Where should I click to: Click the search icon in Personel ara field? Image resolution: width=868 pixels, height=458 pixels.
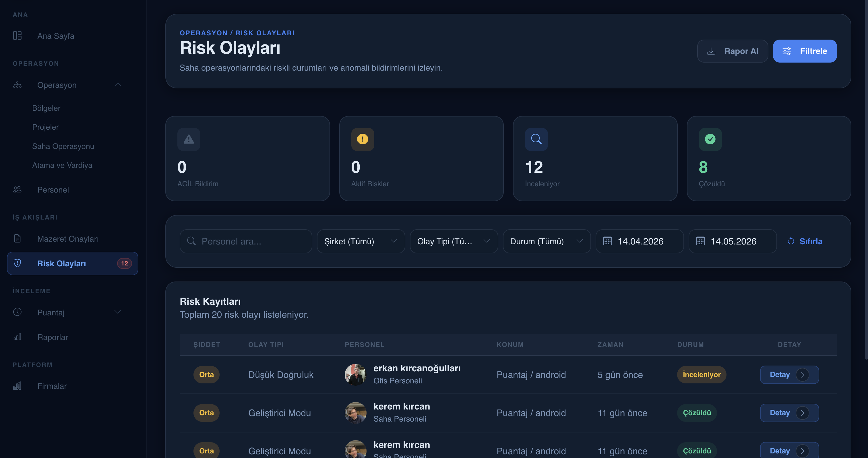(x=191, y=241)
